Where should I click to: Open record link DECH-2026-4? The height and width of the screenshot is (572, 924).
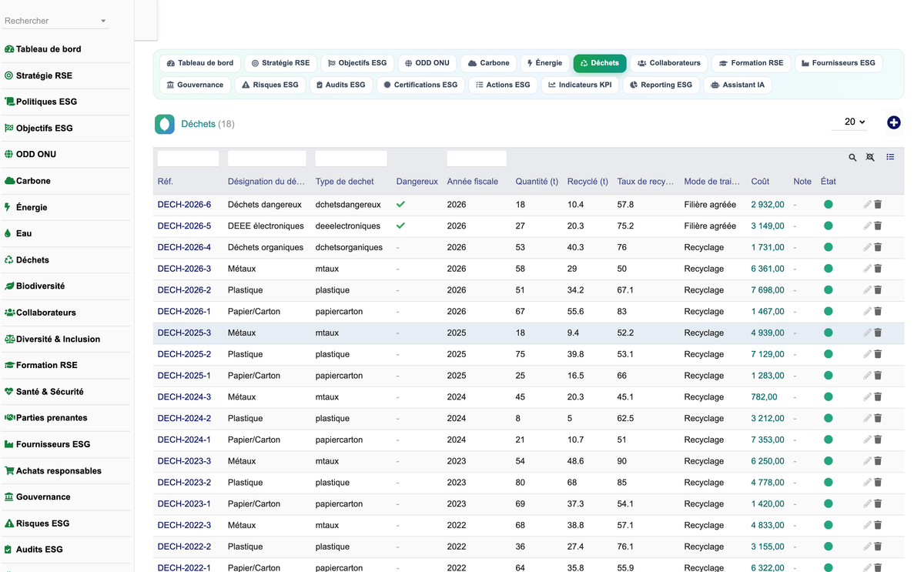[184, 247]
